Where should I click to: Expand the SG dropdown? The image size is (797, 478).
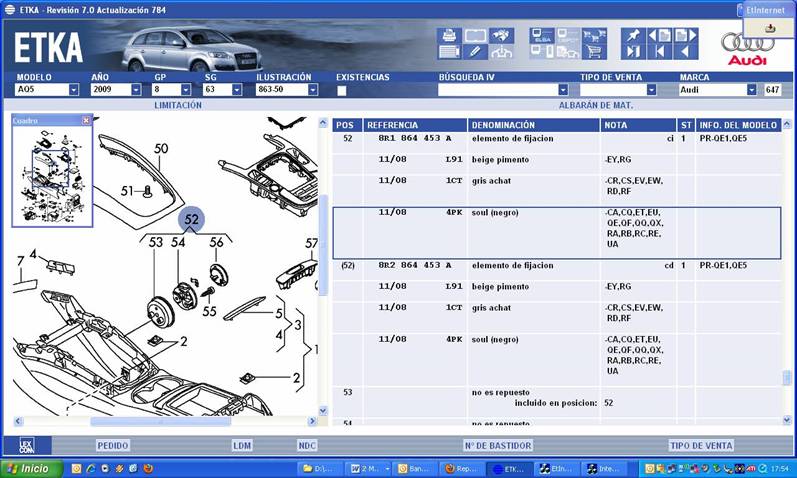tap(237, 89)
